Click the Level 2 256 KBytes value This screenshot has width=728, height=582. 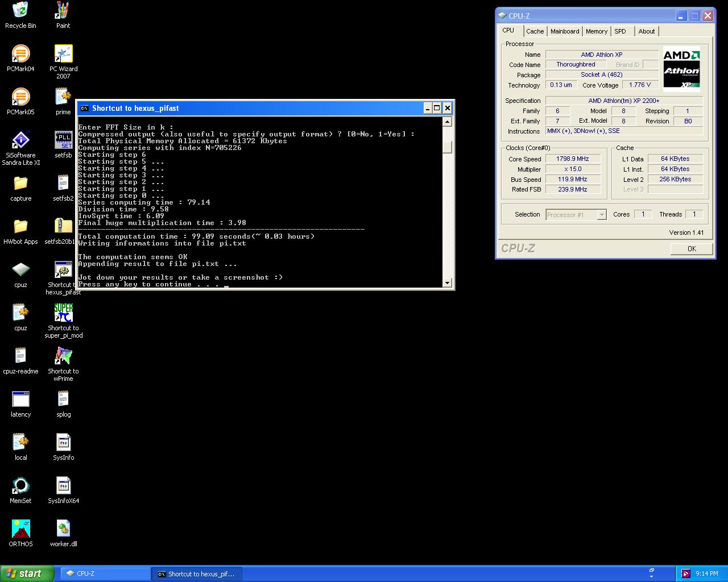click(x=675, y=179)
